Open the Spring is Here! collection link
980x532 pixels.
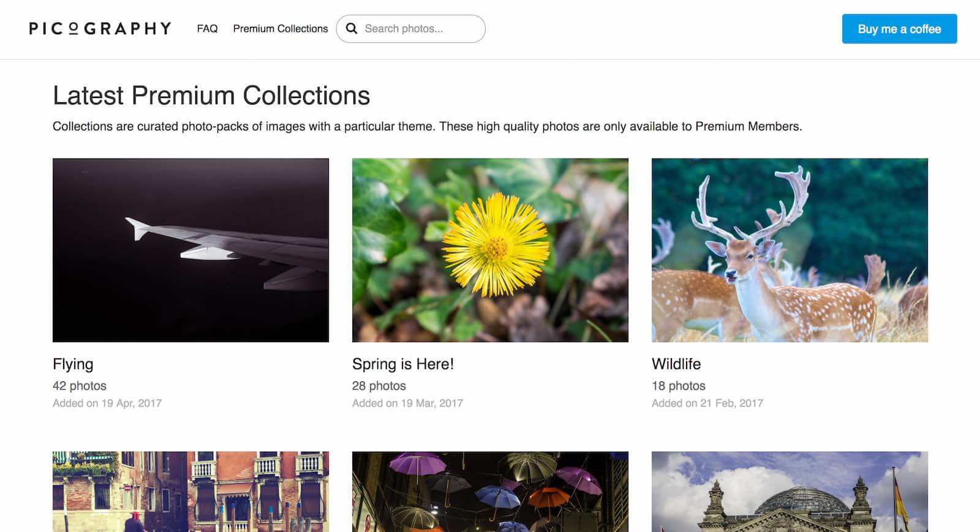(402, 364)
